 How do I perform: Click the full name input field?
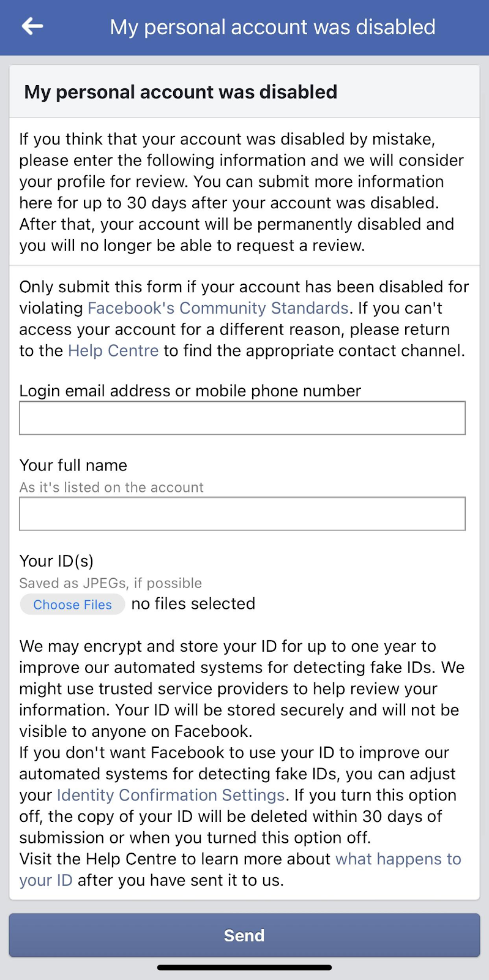pyautogui.click(x=242, y=514)
